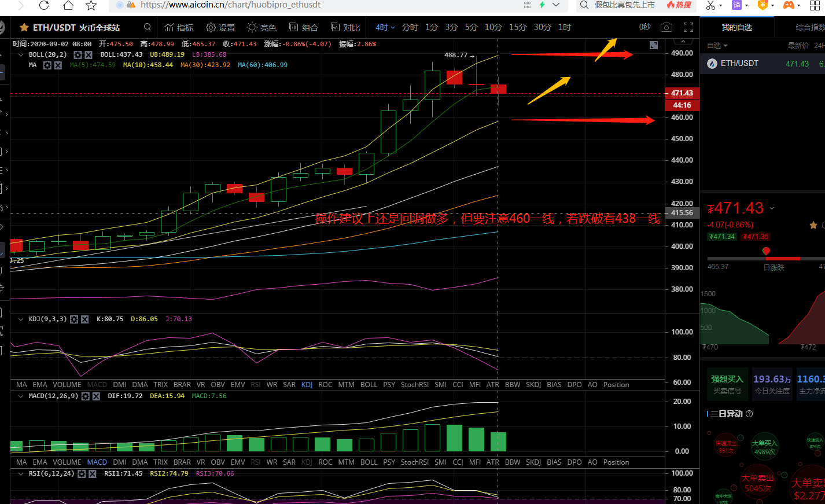Open the 自选 watchlist dropdown
The width and height of the screenshot is (825, 504).
point(717,45)
